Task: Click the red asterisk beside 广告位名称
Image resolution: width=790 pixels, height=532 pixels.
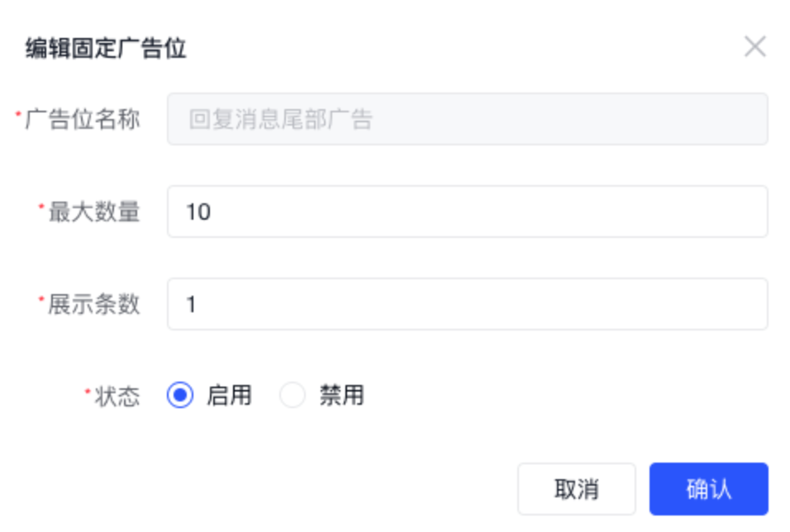Action: [x=18, y=115]
